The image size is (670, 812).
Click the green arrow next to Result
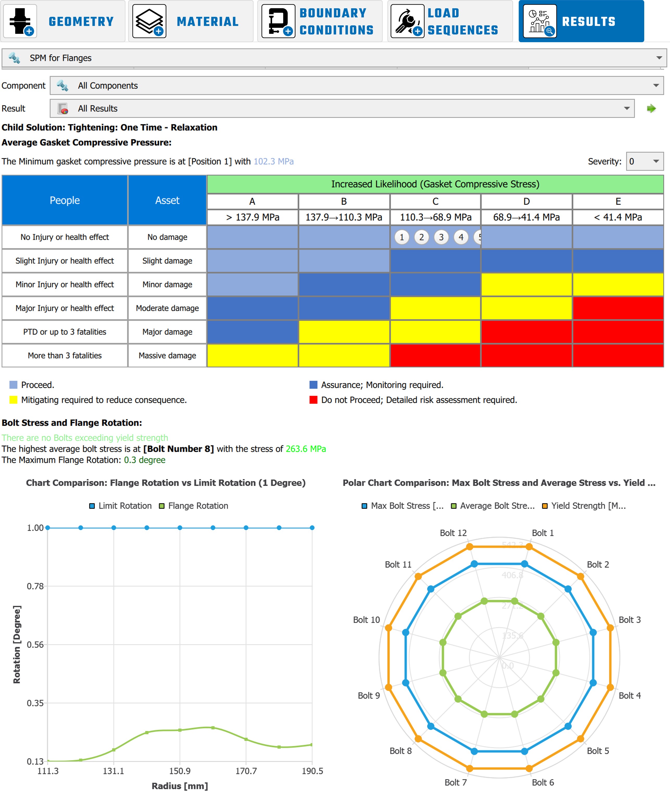pos(651,109)
